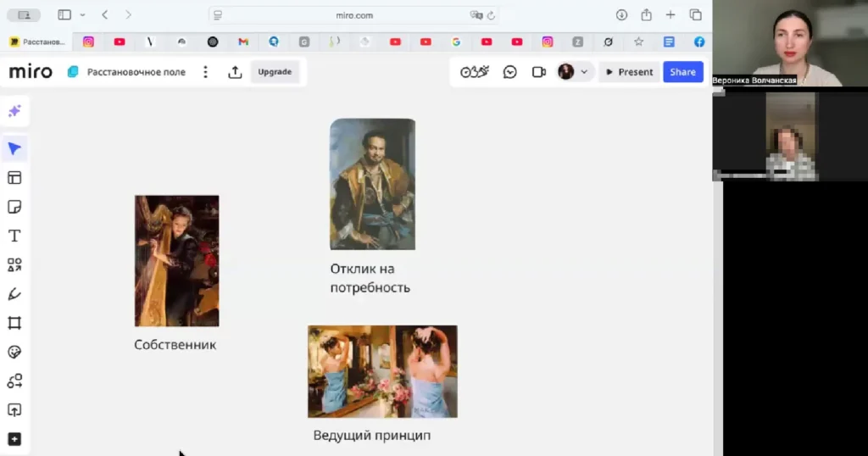This screenshot has height=456, width=868.
Task: Click the Upload tool in left toolbar
Action: tap(14, 410)
